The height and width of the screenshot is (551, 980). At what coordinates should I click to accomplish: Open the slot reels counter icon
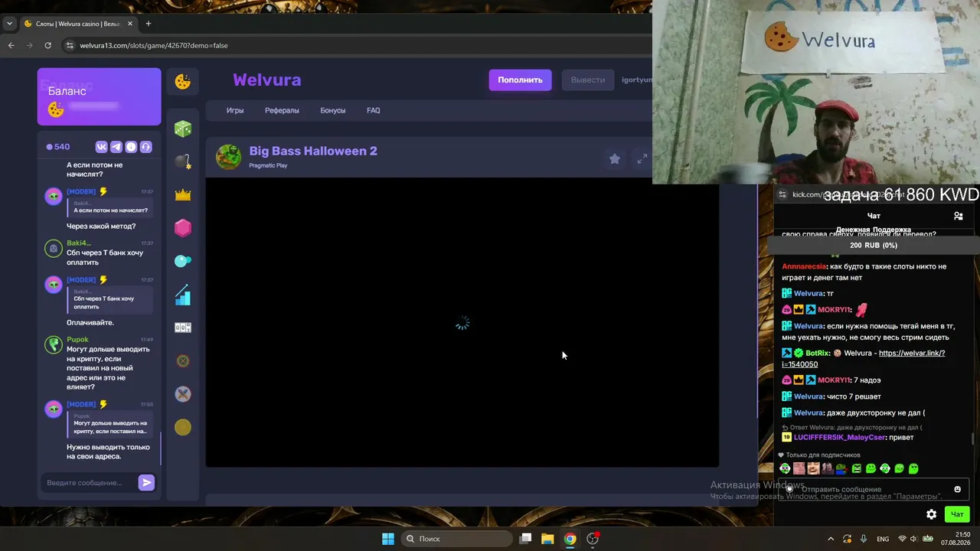coord(183,328)
